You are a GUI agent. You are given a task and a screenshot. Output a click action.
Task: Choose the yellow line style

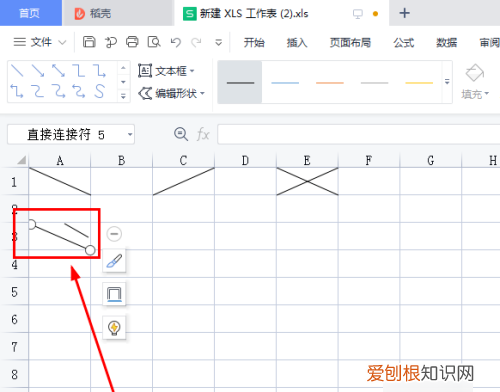point(419,82)
